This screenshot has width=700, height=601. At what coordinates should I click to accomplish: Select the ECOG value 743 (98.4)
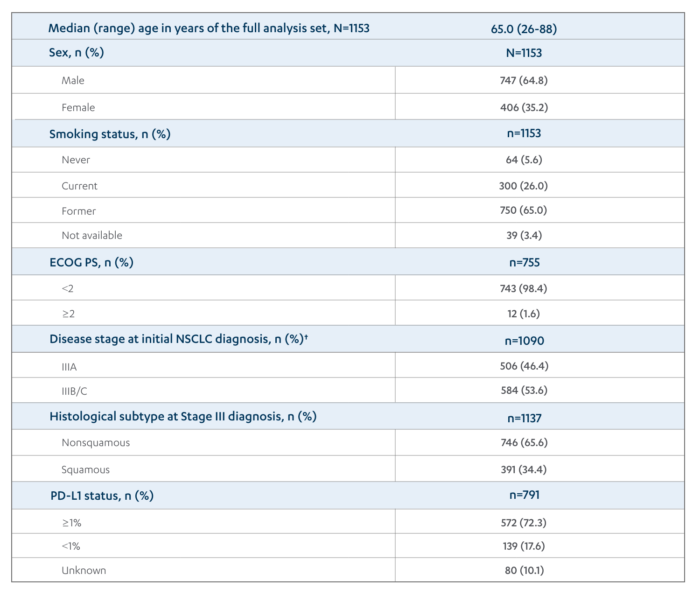point(523,288)
